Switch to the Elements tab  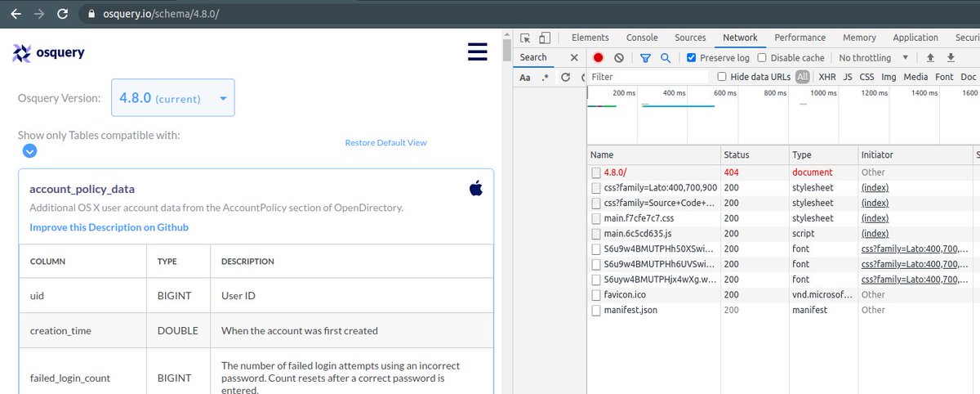tap(590, 38)
